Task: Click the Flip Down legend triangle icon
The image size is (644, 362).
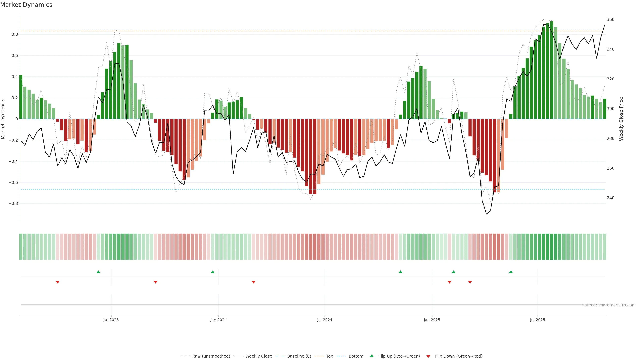Action: [428, 356]
